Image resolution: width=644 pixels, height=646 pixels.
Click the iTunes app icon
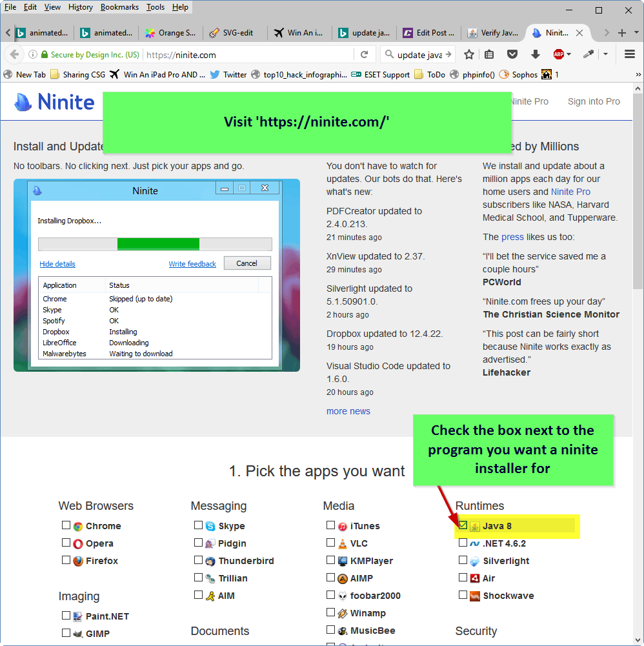(343, 527)
